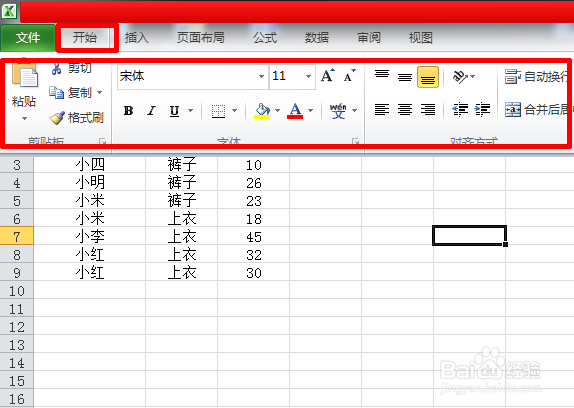
Task: Click the text Orientation icon
Action: tap(461, 76)
